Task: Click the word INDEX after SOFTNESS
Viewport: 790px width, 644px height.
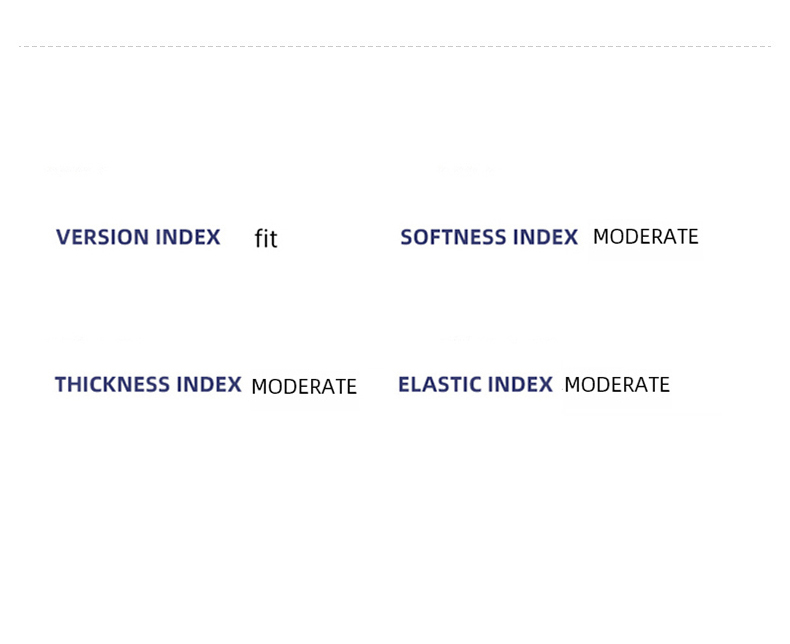Action: pos(546,238)
